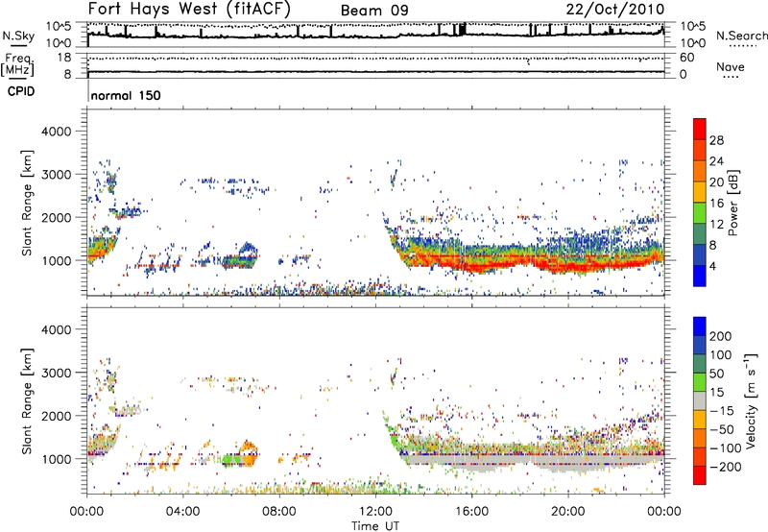Image resolution: width=768 pixels, height=532 pixels.
Task: Click the 'Velocity [m s-1]' color bar label
Action: (751, 400)
